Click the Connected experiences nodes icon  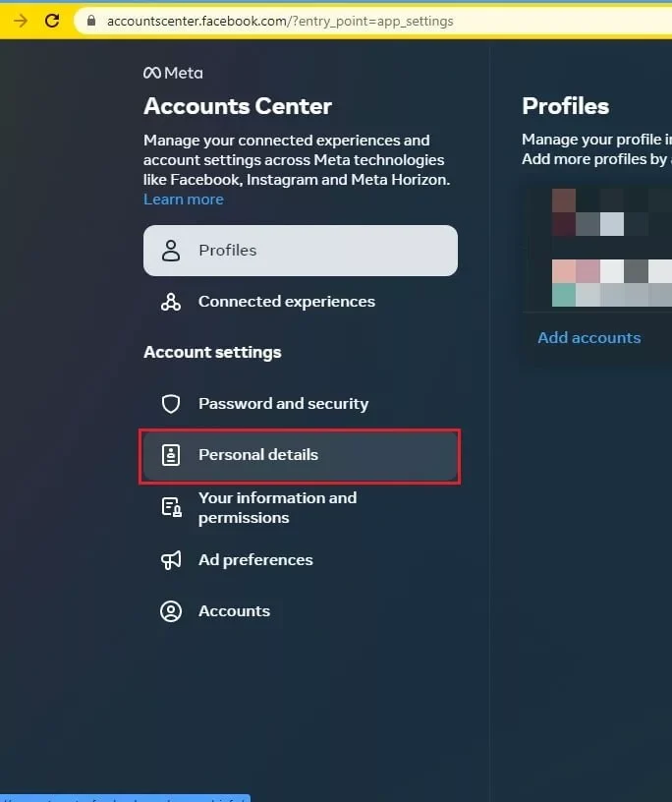tap(171, 302)
